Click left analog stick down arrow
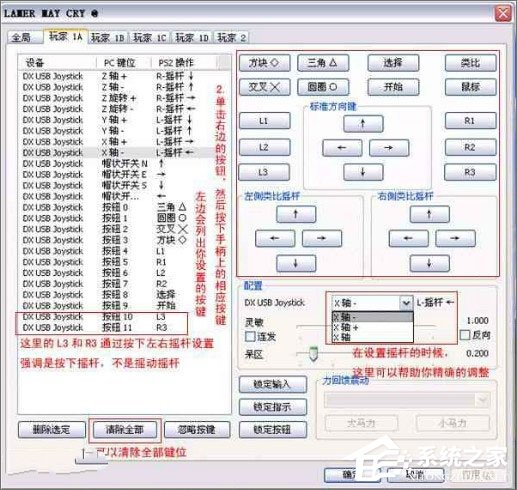Screen dimensions: 517x490 296,263
